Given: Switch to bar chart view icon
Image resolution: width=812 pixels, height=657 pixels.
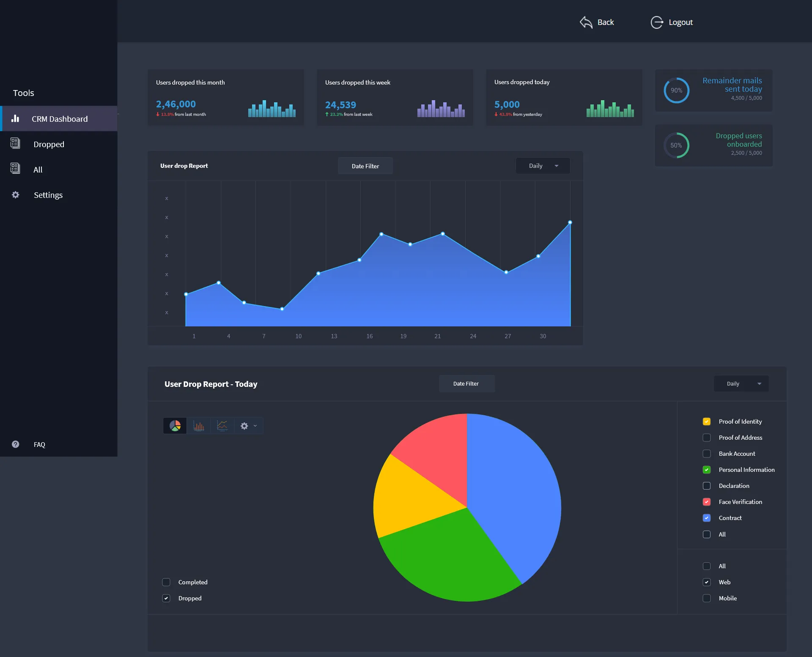Looking at the screenshot, I should (x=199, y=426).
